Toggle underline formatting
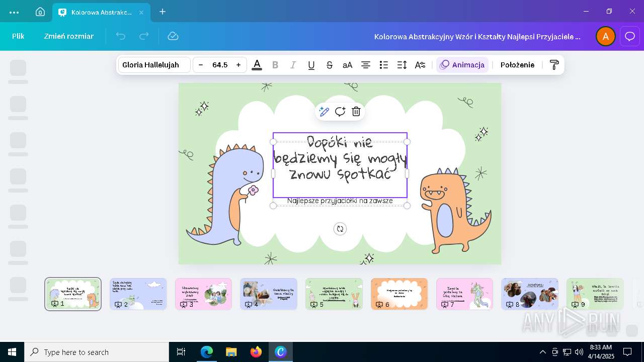Image resolution: width=644 pixels, height=362 pixels. (311, 65)
